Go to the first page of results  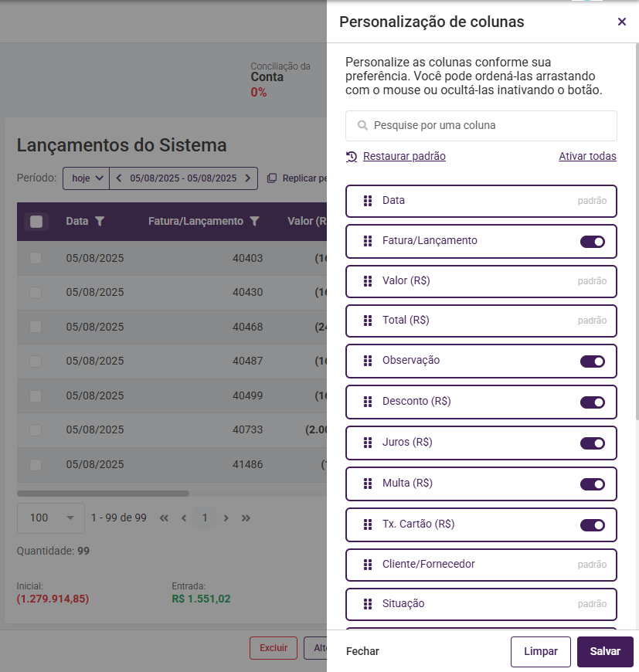point(164,518)
